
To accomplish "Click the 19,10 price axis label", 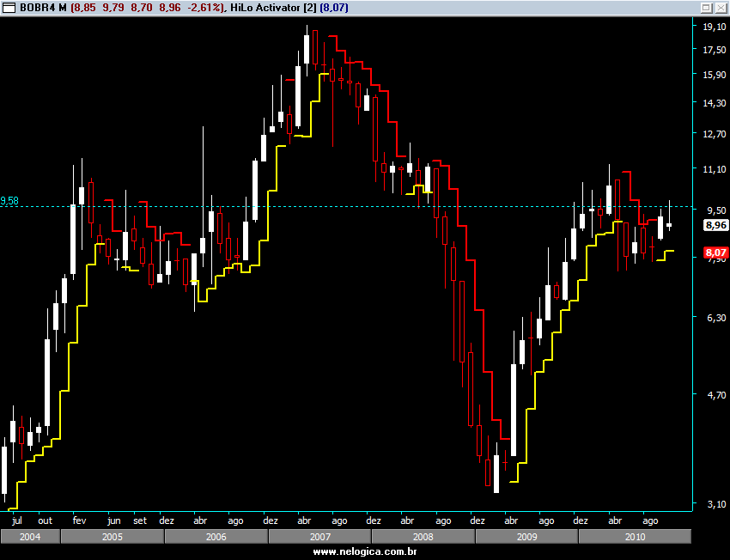I will (x=715, y=27).
